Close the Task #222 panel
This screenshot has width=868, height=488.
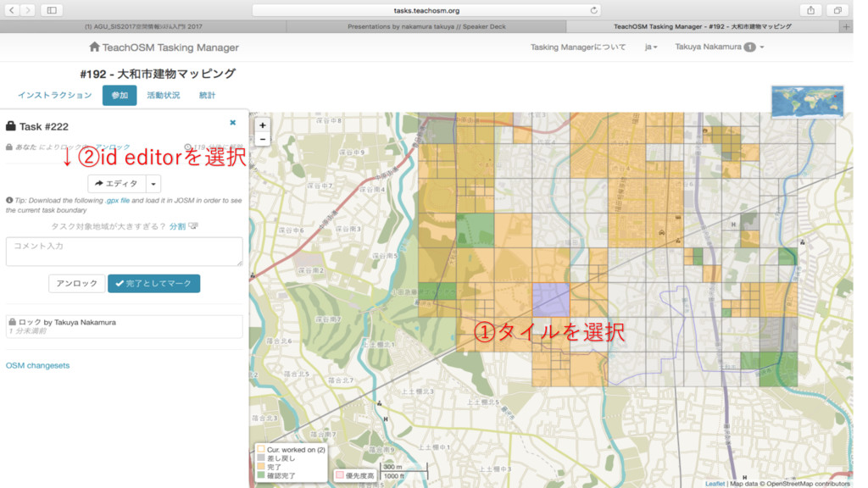[233, 123]
